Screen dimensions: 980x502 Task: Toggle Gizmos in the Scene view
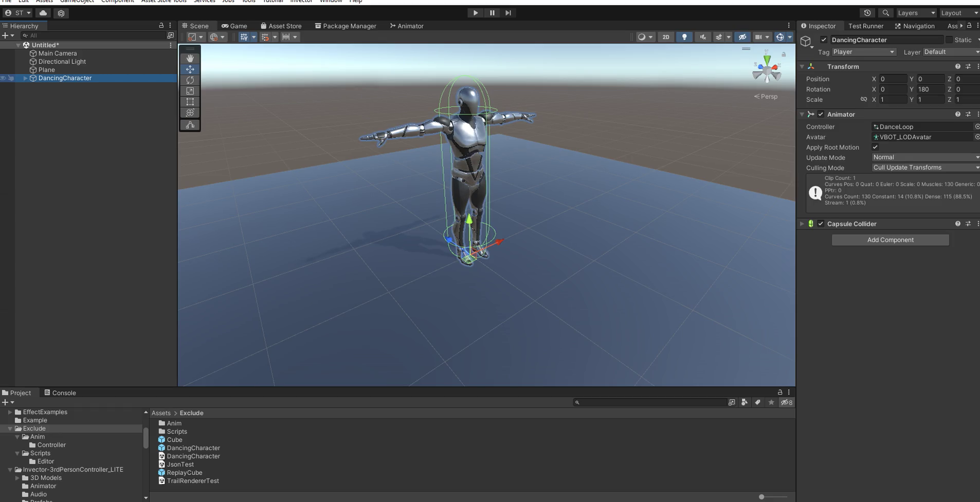tap(780, 37)
